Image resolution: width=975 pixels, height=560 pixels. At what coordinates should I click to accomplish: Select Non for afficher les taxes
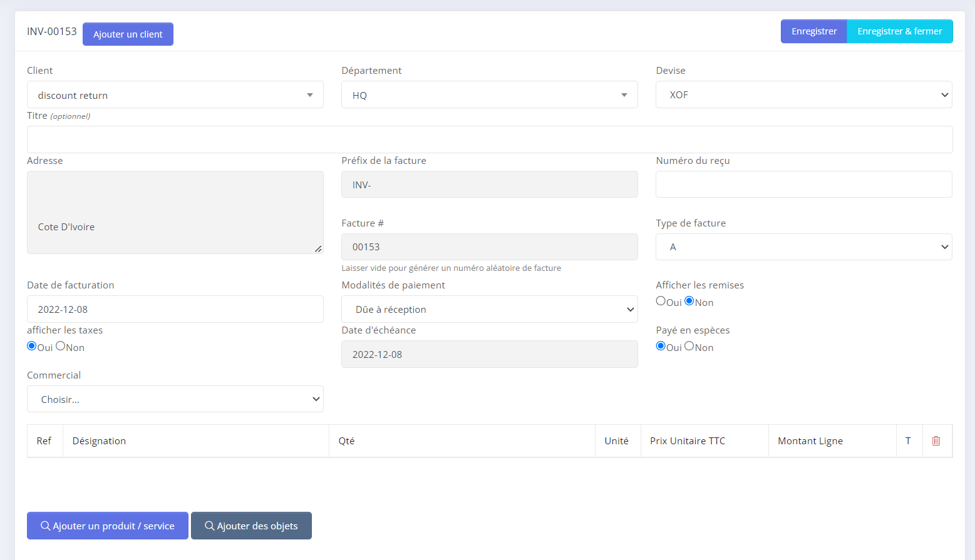pyautogui.click(x=61, y=346)
